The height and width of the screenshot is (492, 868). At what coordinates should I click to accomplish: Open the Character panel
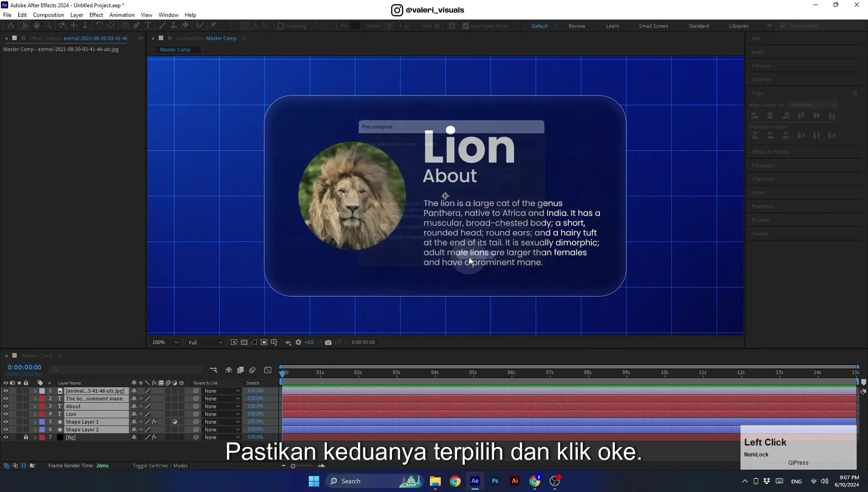pyautogui.click(x=762, y=179)
